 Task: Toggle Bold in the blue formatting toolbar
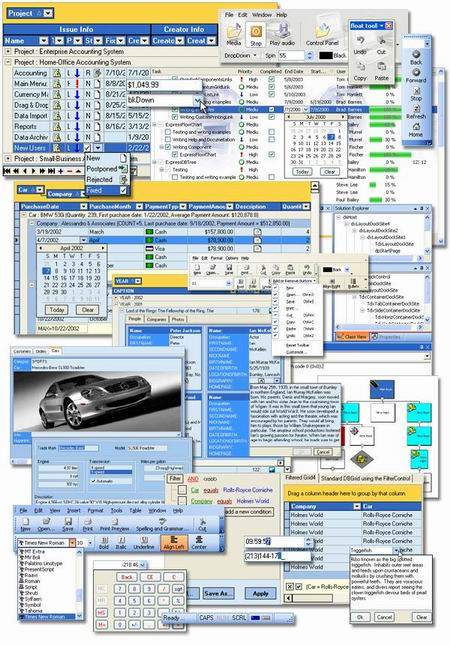coord(104,541)
